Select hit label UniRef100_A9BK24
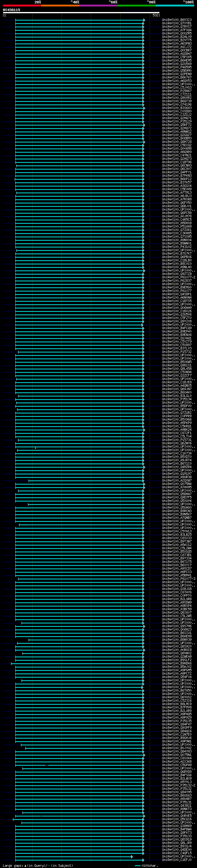This screenshot has height=868, width=197. coord(177,430)
